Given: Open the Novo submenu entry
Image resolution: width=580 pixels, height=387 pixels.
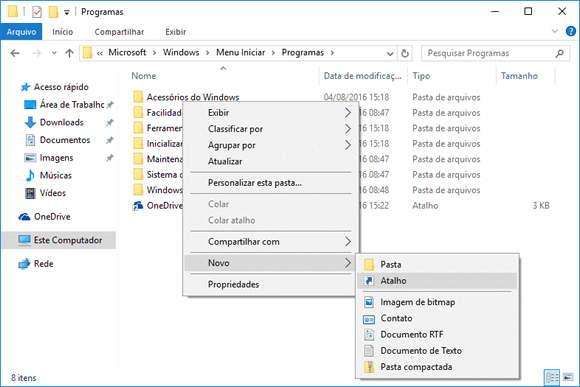Looking at the screenshot, I should [x=270, y=263].
